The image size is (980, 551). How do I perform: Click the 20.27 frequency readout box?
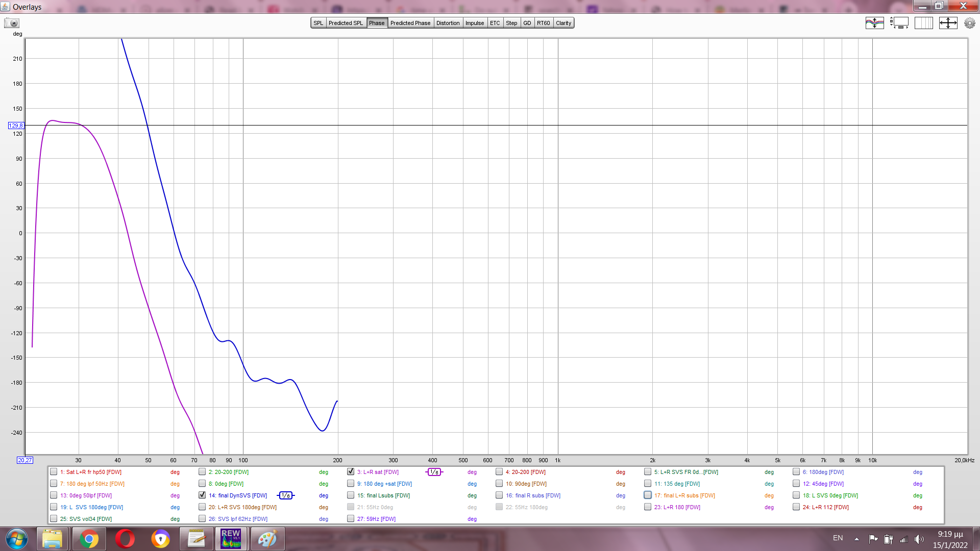pos(24,460)
